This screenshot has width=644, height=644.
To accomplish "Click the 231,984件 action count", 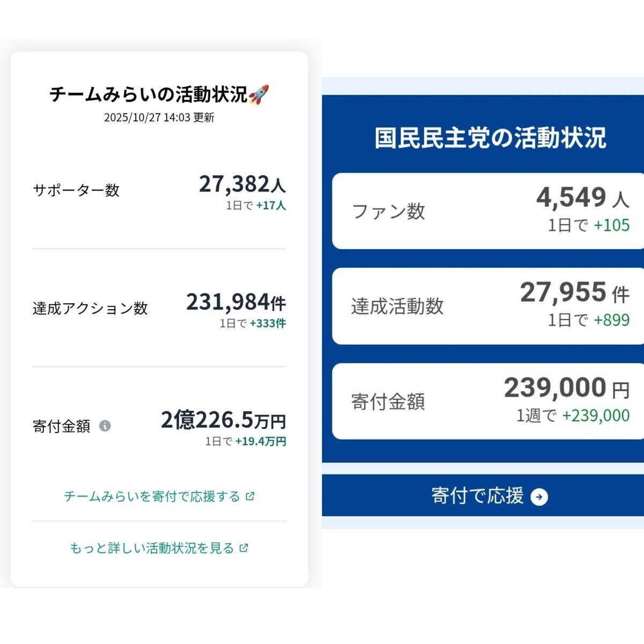I will click(236, 302).
